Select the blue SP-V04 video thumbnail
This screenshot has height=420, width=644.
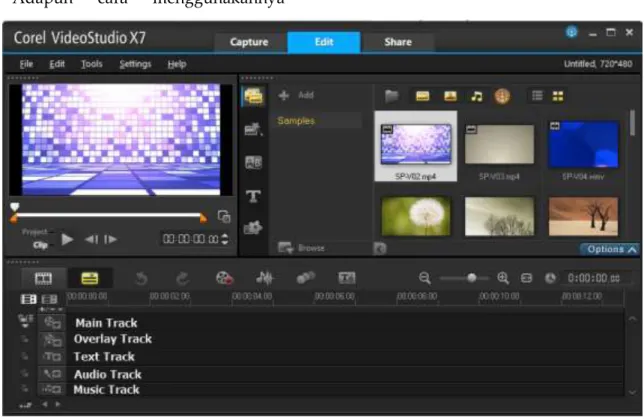coord(584,144)
